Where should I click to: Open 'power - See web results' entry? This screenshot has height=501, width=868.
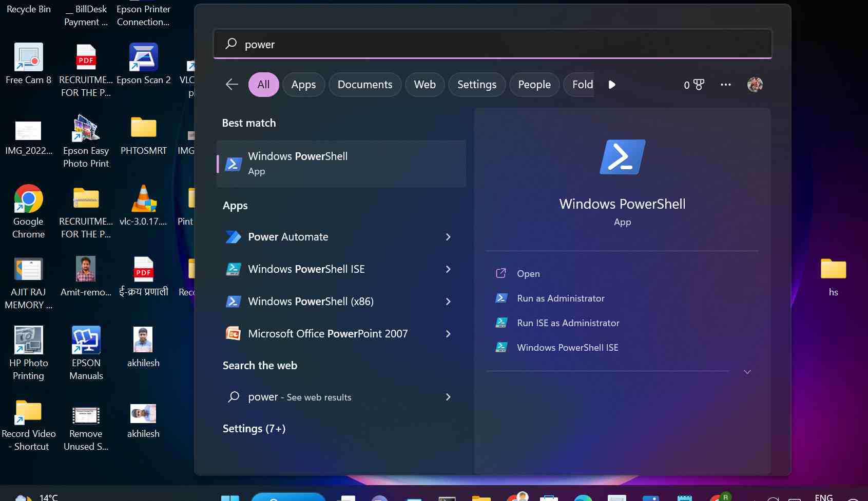tap(341, 397)
